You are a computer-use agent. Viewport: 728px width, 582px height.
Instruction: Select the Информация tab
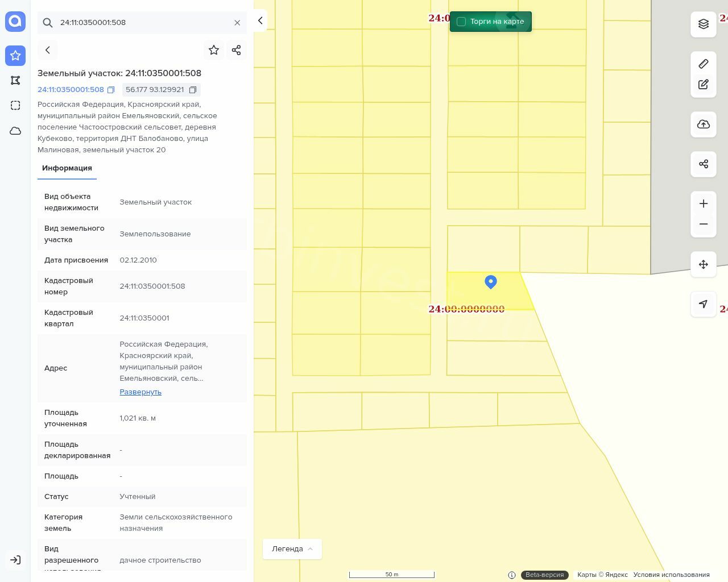[x=67, y=168]
